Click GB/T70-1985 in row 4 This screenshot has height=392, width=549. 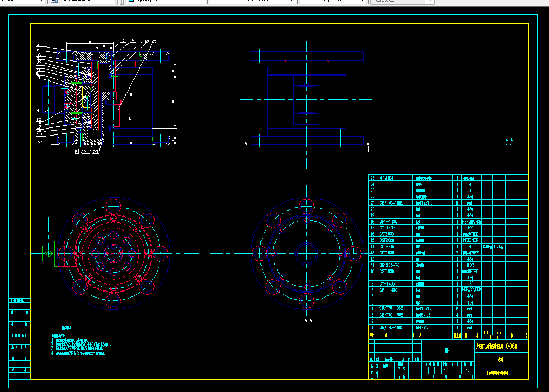[x=391, y=308]
